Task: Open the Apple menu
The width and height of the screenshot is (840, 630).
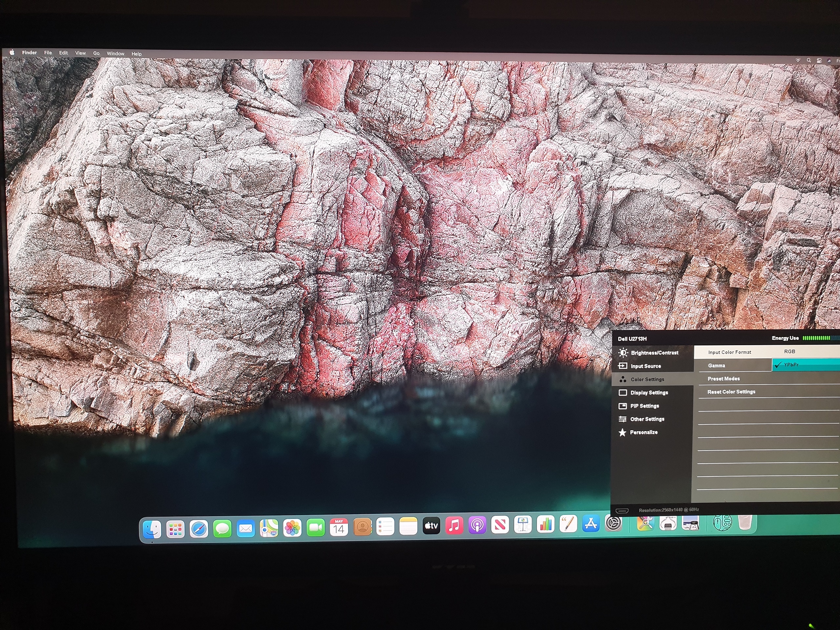Action: (12, 52)
